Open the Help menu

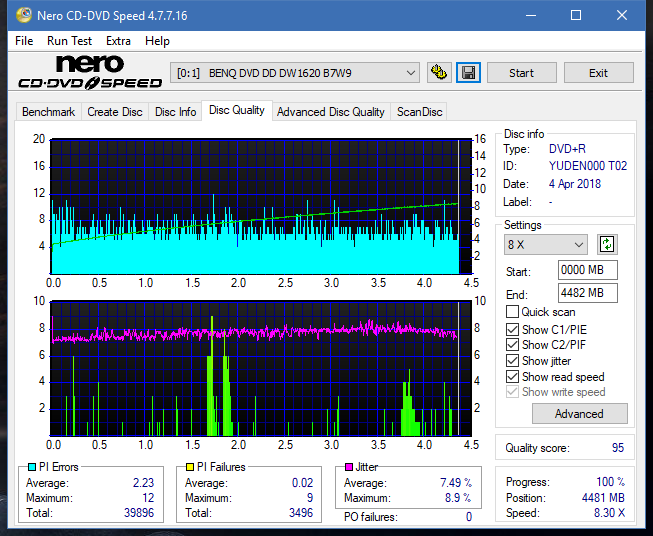pyautogui.click(x=157, y=41)
